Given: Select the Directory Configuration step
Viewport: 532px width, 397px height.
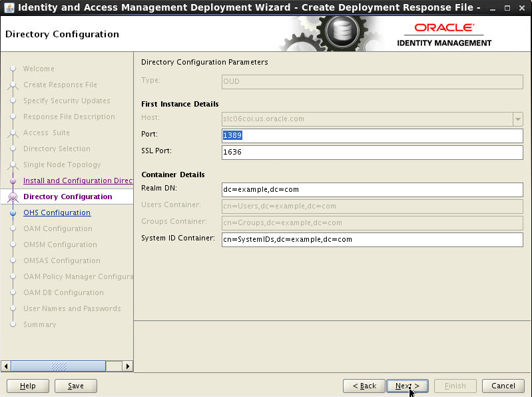Looking at the screenshot, I should tap(67, 197).
